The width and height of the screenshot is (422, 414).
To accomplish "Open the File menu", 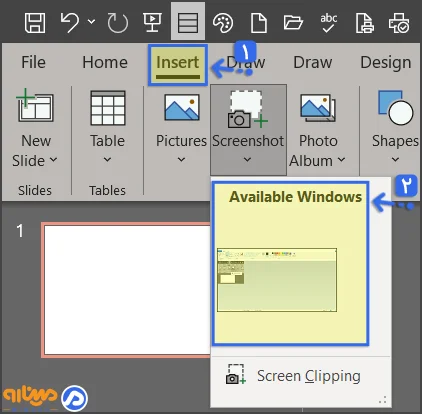I will click(x=33, y=62).
